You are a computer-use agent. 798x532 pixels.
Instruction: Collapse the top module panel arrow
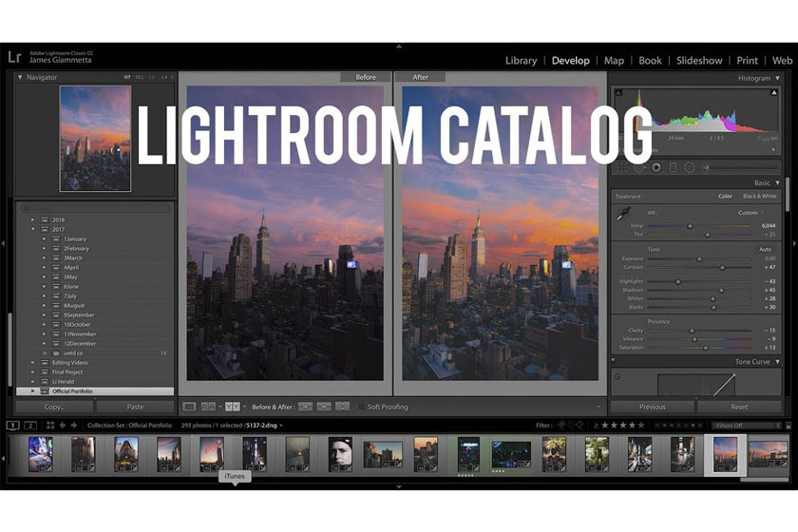(x=399, y=47)
